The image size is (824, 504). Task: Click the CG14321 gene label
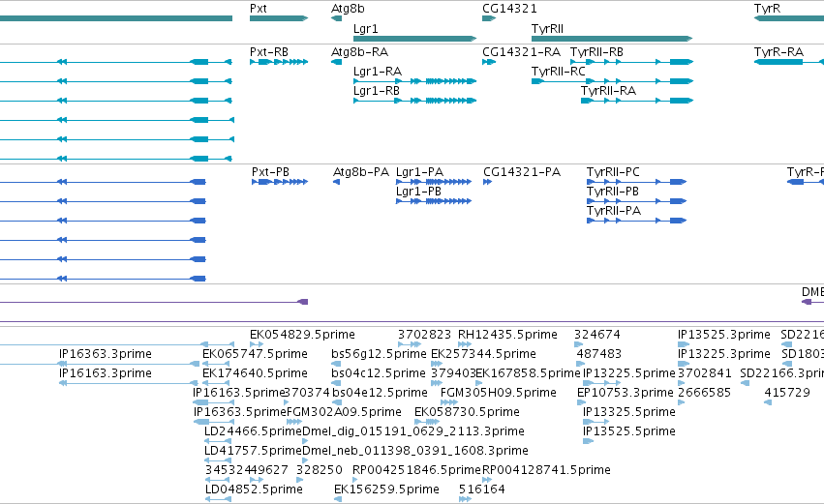click(509, 9)
